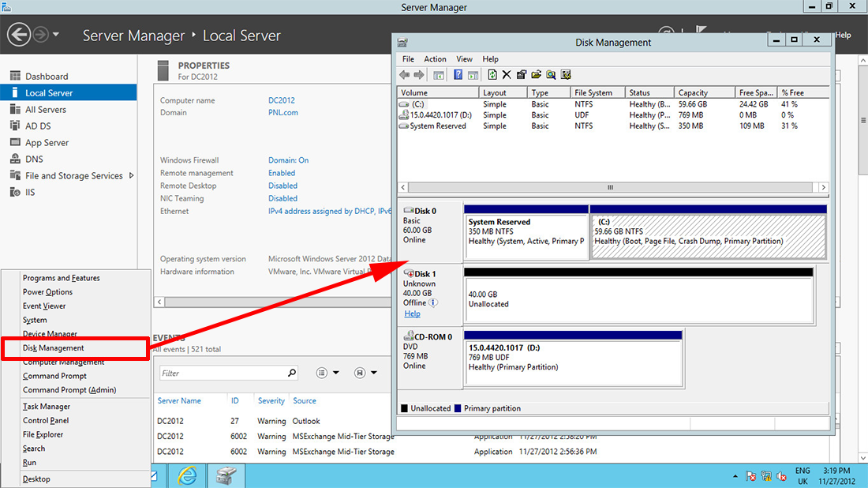
Task: Click the Back arrow in Disk Management toolbar
Action: [405, 75]
